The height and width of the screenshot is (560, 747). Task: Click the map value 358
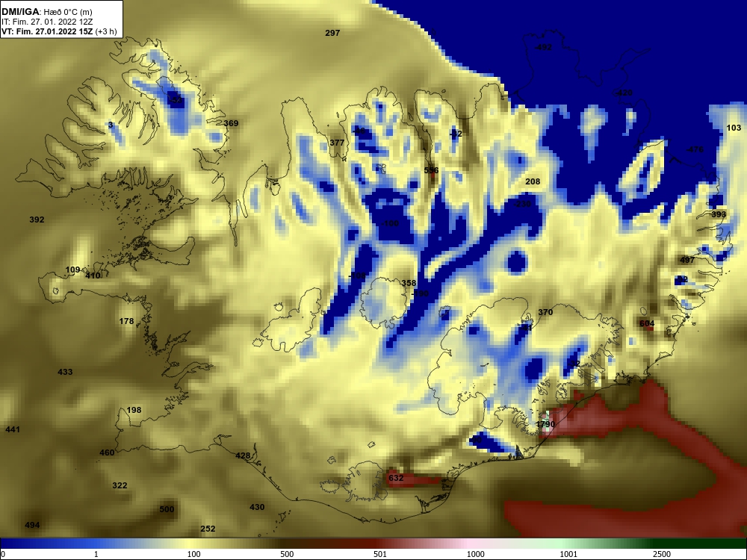pyautogui.click(x=409, y=283)
